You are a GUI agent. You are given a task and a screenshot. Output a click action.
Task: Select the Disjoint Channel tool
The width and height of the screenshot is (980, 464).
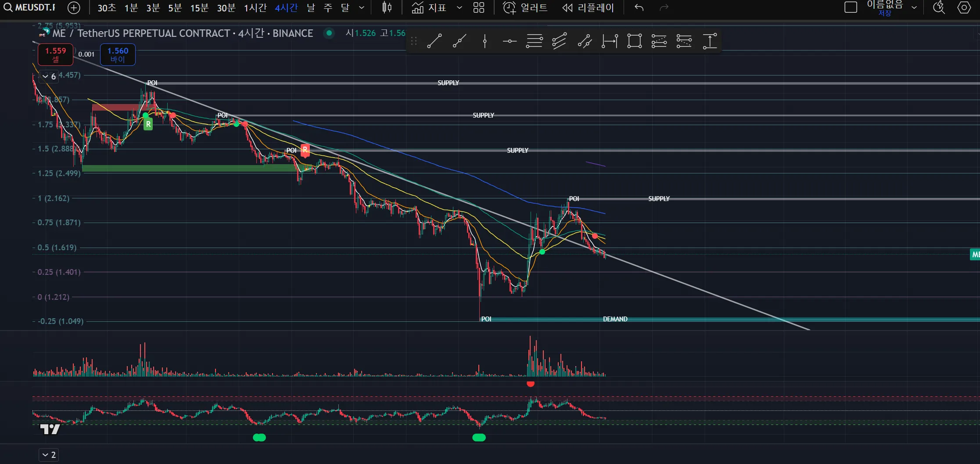point(585,41)
